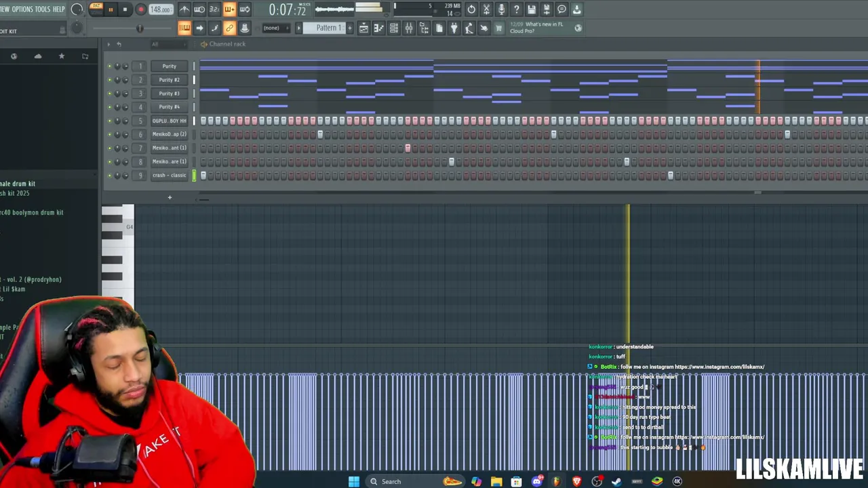Toggle loop recording icon
The image size is (868, 488).
(245, 9)
